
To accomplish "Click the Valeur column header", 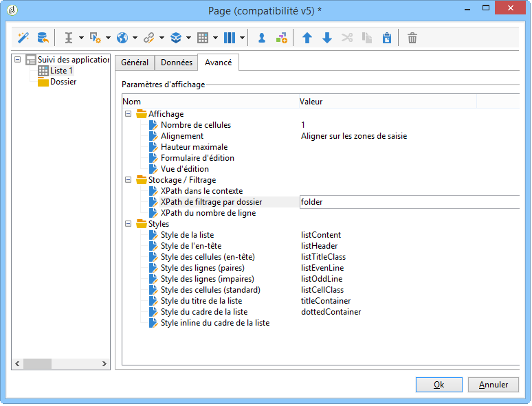I will tap(388, 102).
